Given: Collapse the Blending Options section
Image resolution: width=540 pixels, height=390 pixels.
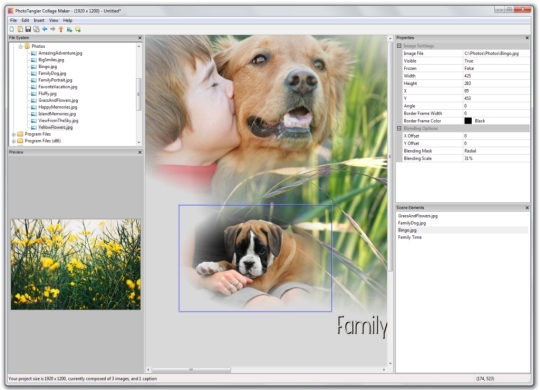Looking at the screenshot, I should 399,129.
